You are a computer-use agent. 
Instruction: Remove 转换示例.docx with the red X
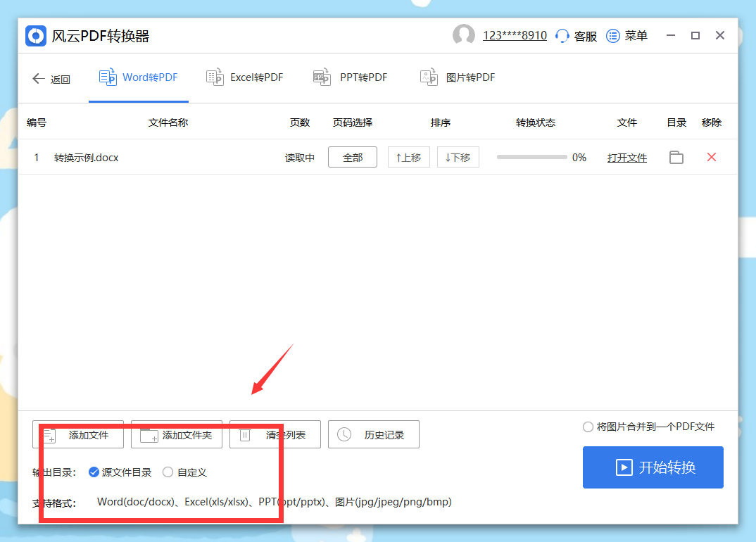pyautogui.click(x=712, y=157)
